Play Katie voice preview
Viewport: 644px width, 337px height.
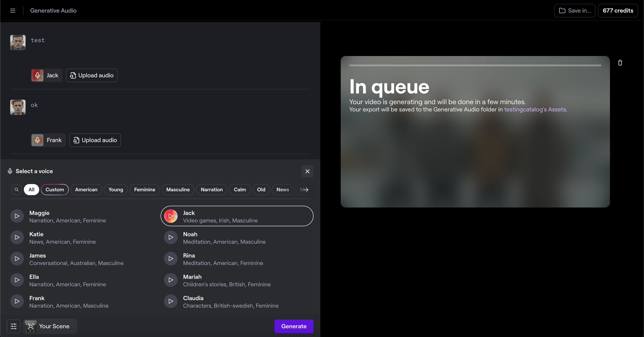pyautogui.click(x=17, y=238)
